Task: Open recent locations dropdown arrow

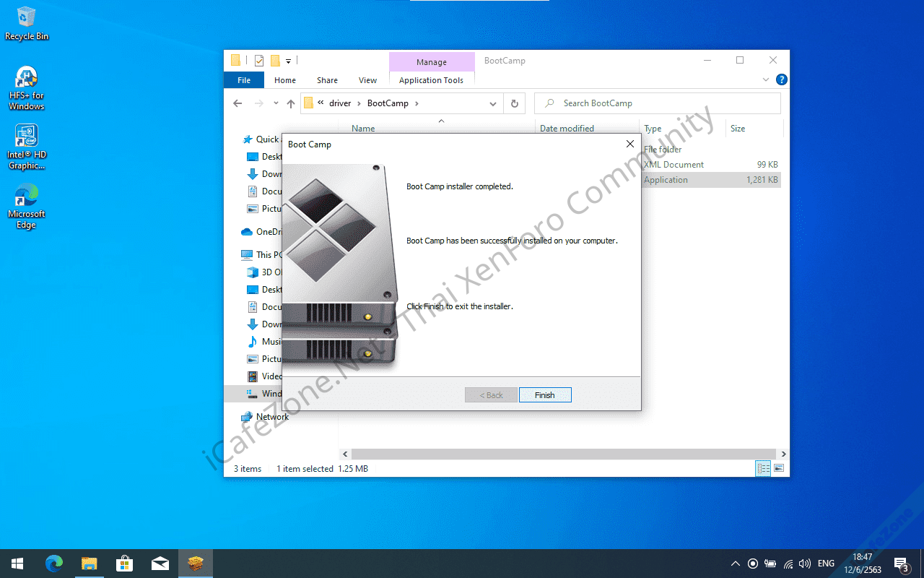Action: 276,103
